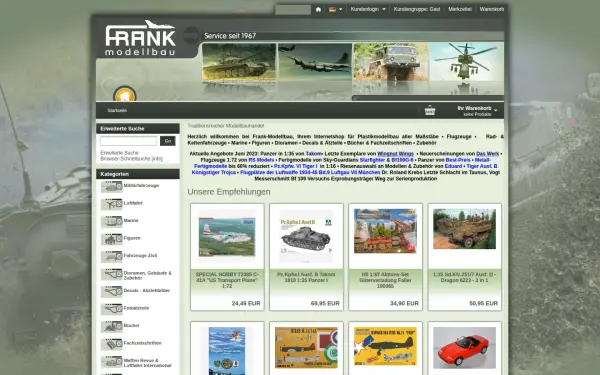Click the Unsere Empfehlungen heading
Viewport: 600px width, 375px height.
[x=229, y=192]
